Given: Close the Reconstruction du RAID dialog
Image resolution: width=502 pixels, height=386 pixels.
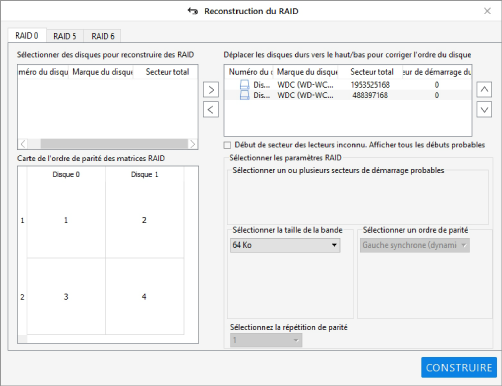Looking at the screenshot, I should pyautogui.click(x=487, y=11).
